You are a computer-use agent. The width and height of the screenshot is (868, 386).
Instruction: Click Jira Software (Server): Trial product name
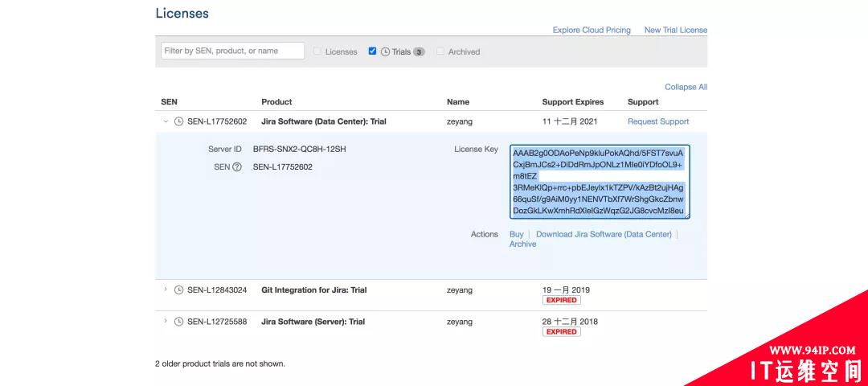(x=313, y=321)
